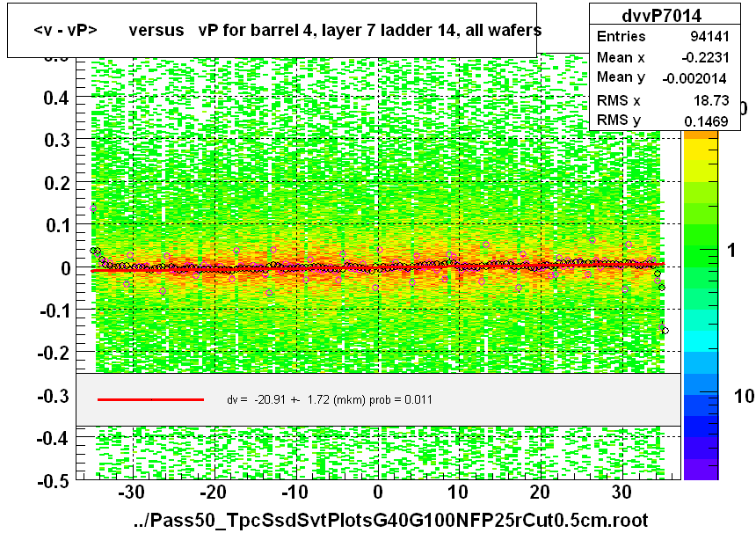Click the red line sample in legend
Screen dimensions: 756x533
pos(150,399)
